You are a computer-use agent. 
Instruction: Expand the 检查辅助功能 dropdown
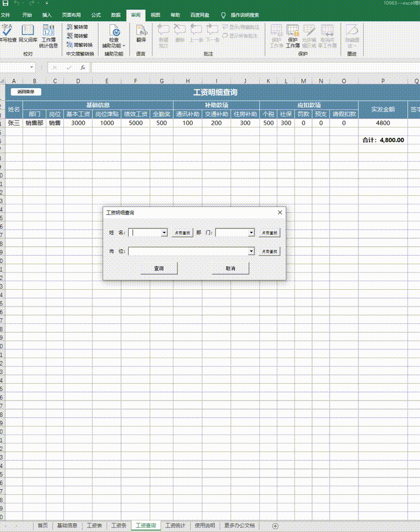pos(124,45)
